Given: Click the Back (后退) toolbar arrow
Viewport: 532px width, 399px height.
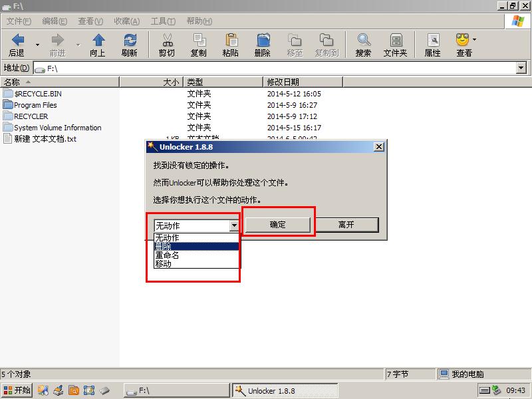Looking at the screenshot, I should pyautogui.click(x=18, y=40).
